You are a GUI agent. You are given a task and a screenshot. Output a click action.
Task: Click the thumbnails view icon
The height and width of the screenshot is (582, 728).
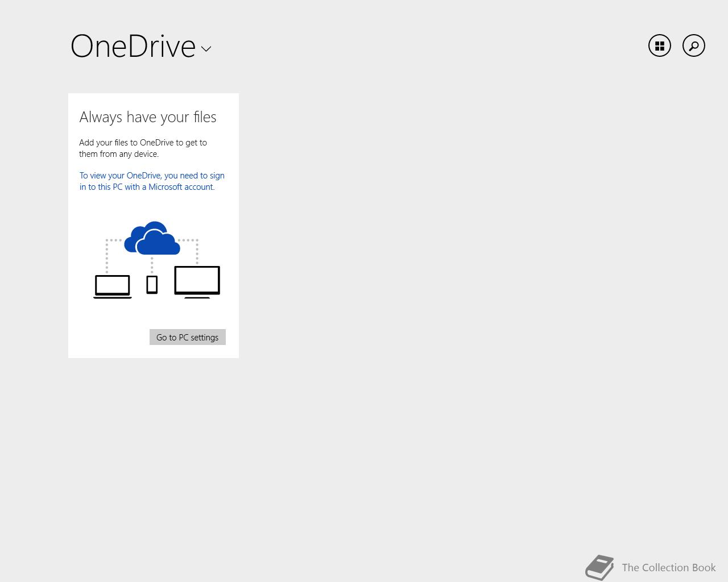(660, 45)
